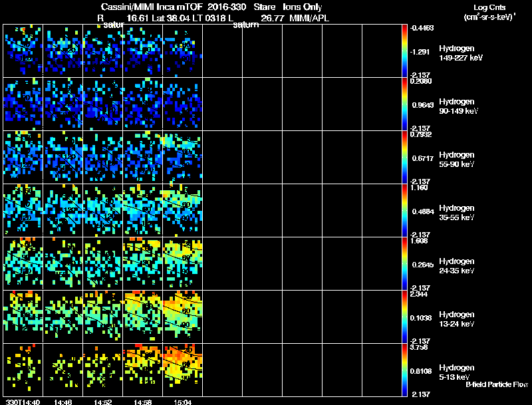Click the 5-13 keV hydrogen panel at 14:40
The height and width of the screenshot is (405, 532).
pos(23,370)
